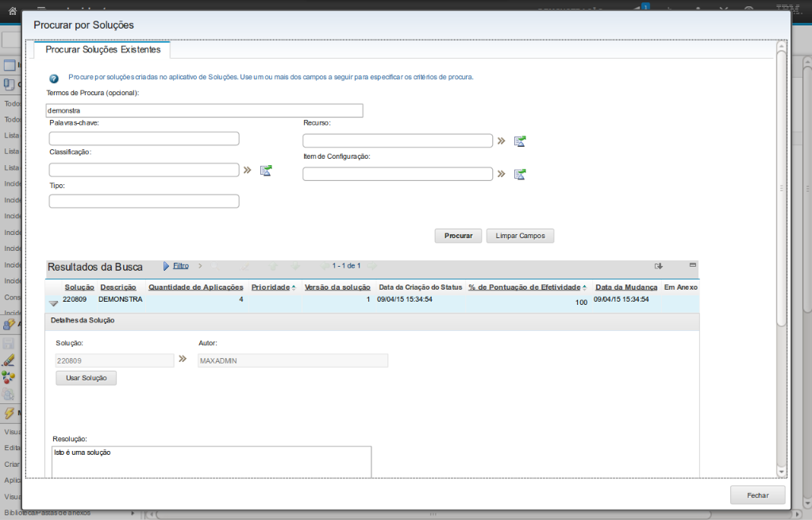Open detail menu chevron next to Classificação
The width and height of the screenshot is (812, 520).
click(x=247, y=170)
